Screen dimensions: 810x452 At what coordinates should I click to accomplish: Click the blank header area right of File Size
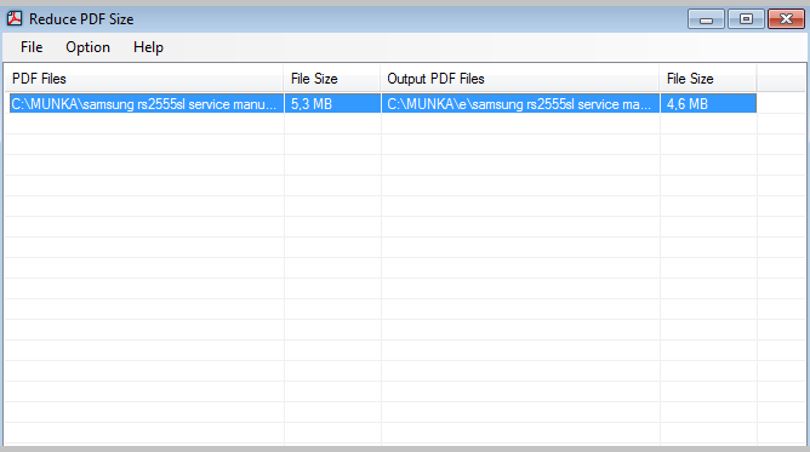[x=781, y=79]
